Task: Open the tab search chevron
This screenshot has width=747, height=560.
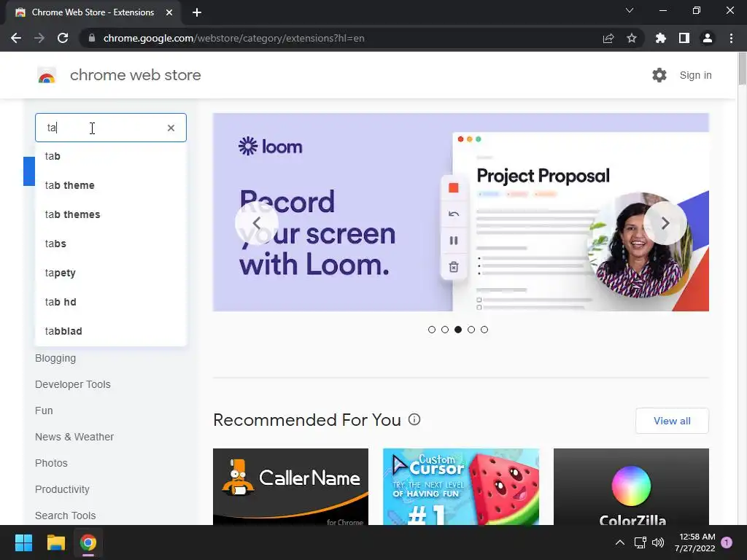Action: click(630, 10)
